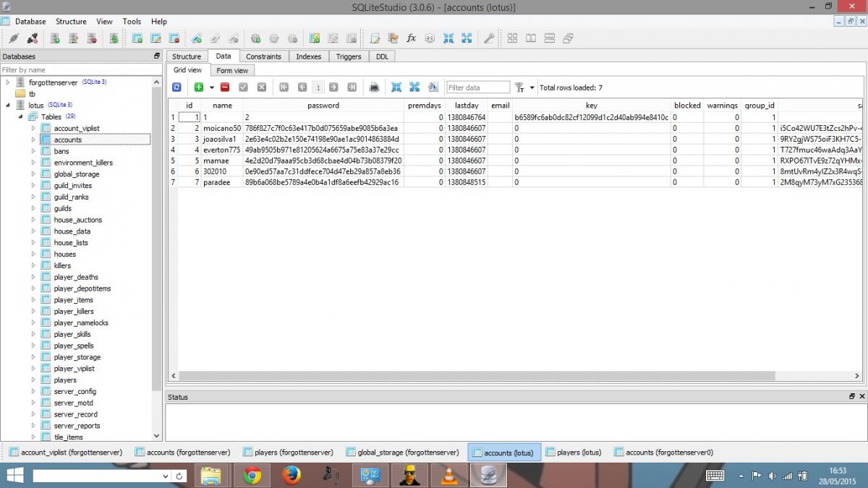Image resolution: width=868 pixels, height=488 pixels.
Task: Expand the forgottenserver database node
Action: coord(9,82)
